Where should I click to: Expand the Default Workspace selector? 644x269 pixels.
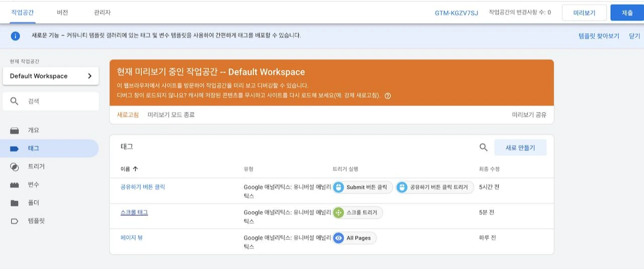[51, 76]
